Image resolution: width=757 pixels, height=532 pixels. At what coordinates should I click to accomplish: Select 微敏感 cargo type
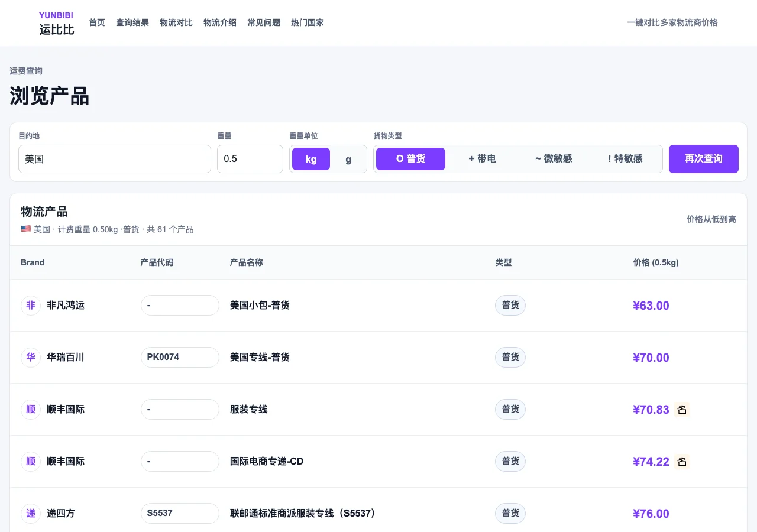pyautogui.click(x=554, y=159)
